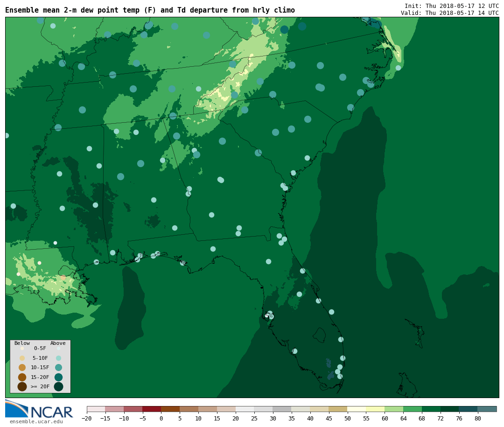504x427 pixels.
Task: Click the Above 0-5F pale legend circle
Action: (x=58, y=348)
